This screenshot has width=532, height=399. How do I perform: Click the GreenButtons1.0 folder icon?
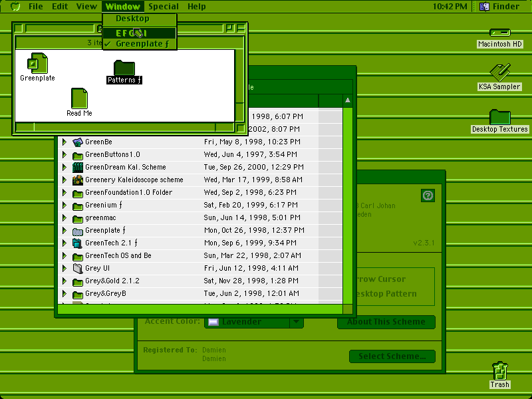pos(78,155)
